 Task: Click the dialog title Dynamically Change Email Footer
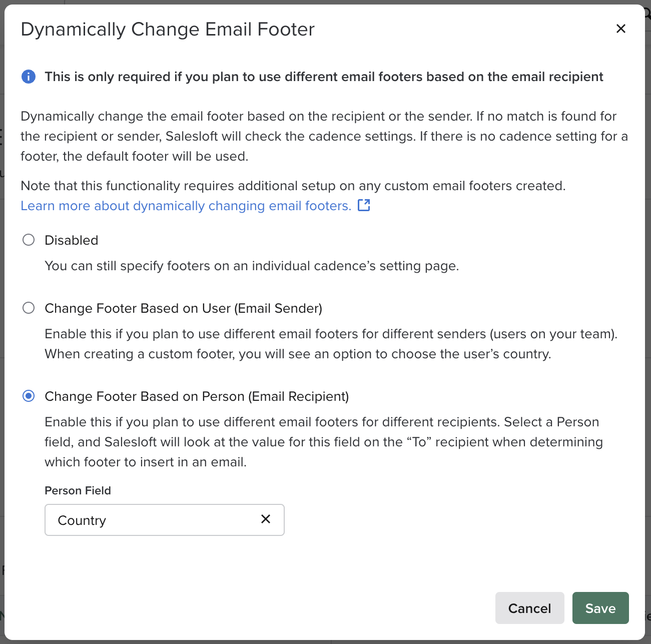[168, 30]
